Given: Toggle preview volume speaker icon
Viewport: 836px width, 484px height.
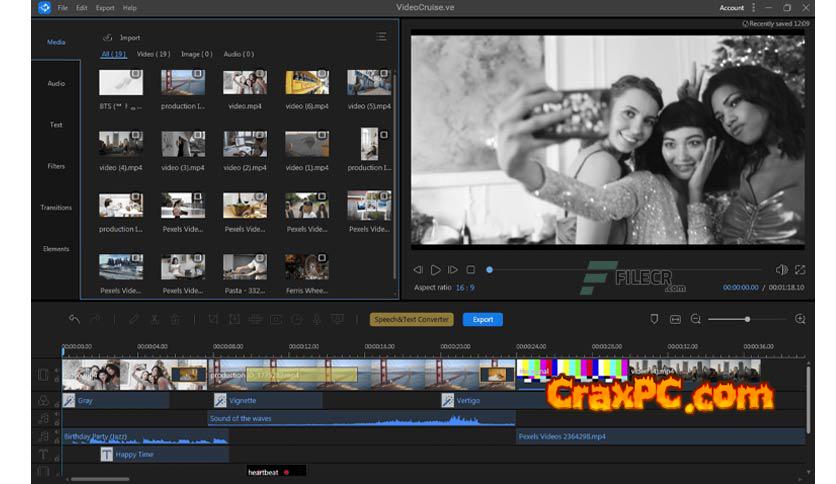Looking at the screenshot, I should [x=781, y=270].
